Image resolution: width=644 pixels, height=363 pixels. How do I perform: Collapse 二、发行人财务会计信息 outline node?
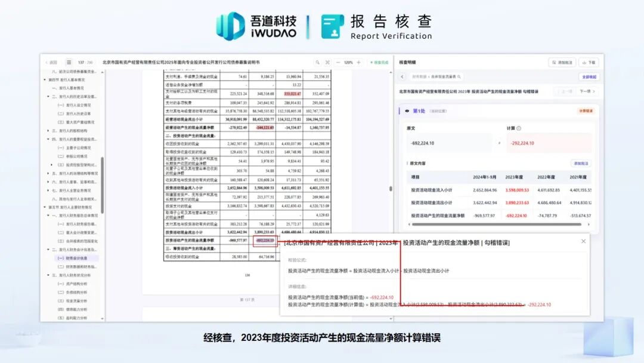(48, 250)
